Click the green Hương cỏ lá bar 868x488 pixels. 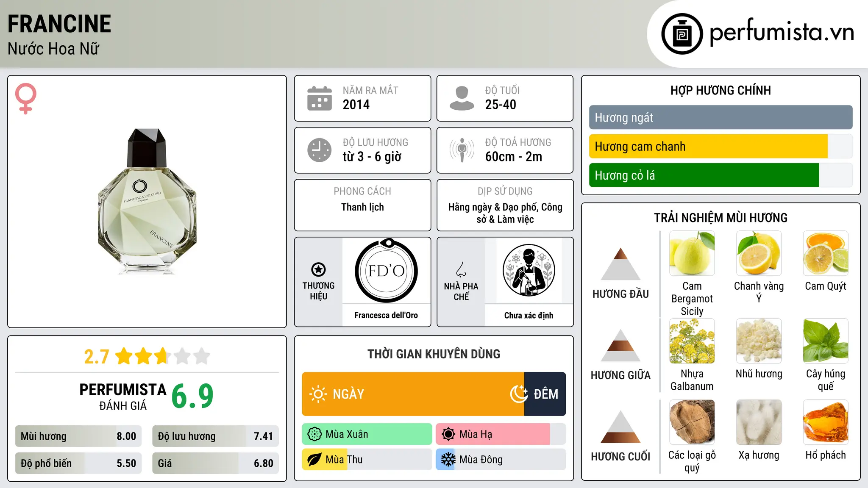point(704,175)
